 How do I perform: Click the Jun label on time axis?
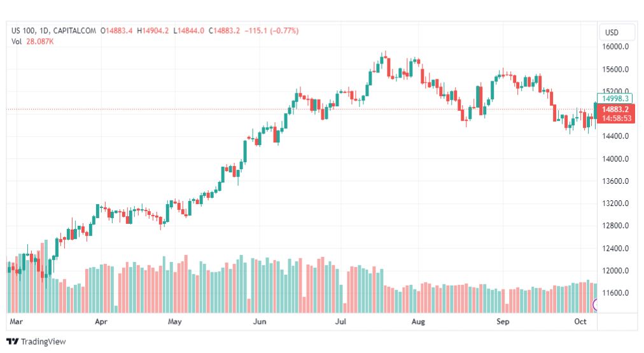tap(260, 322)
